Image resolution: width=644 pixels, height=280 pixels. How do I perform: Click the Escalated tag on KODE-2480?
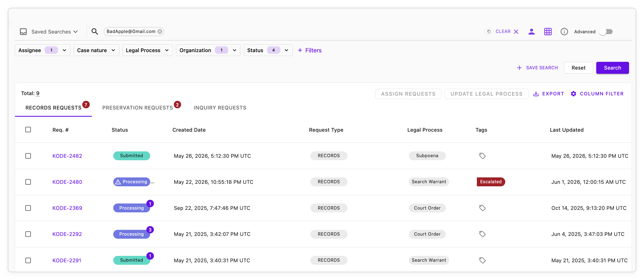click(491, 182)
